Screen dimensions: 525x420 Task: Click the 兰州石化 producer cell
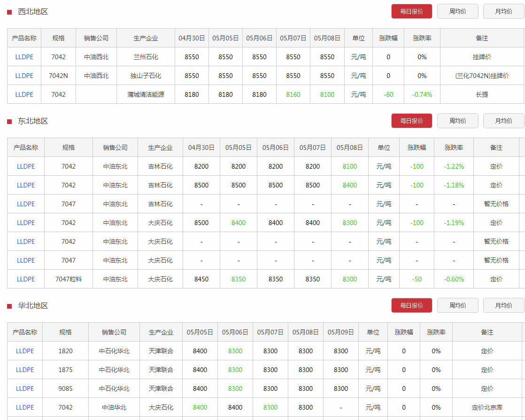(x=146, y=57)
